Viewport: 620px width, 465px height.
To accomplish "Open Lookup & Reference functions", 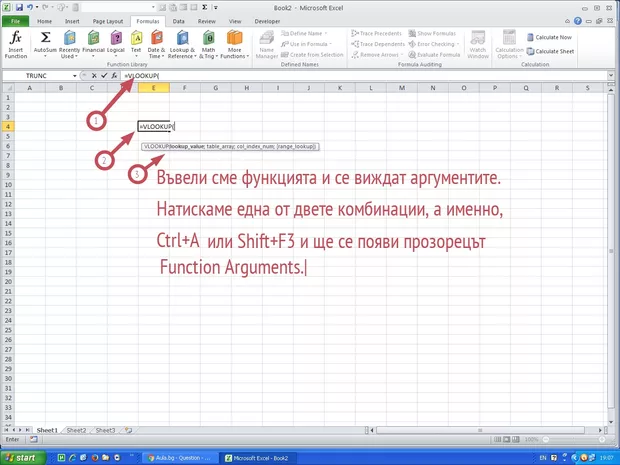I will coord(182,45).
